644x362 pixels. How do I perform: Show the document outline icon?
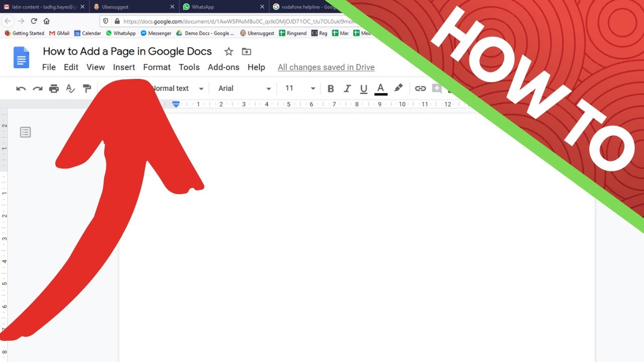[25, 132]
